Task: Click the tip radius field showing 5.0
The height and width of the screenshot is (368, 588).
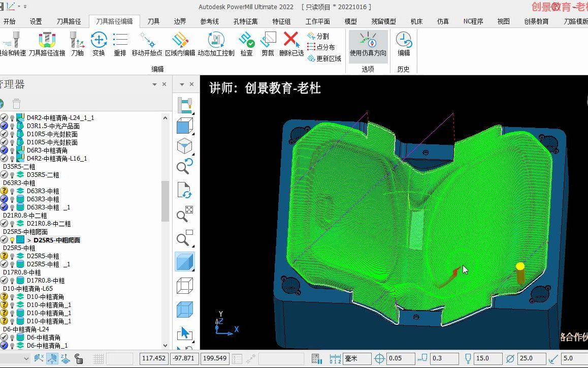Action: click(x=574, y=359)
